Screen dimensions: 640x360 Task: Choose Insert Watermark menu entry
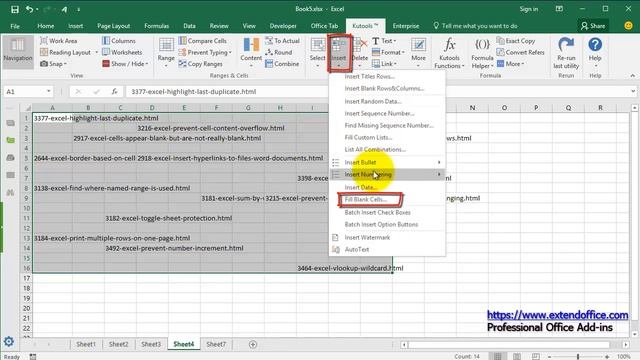point(367,237)
